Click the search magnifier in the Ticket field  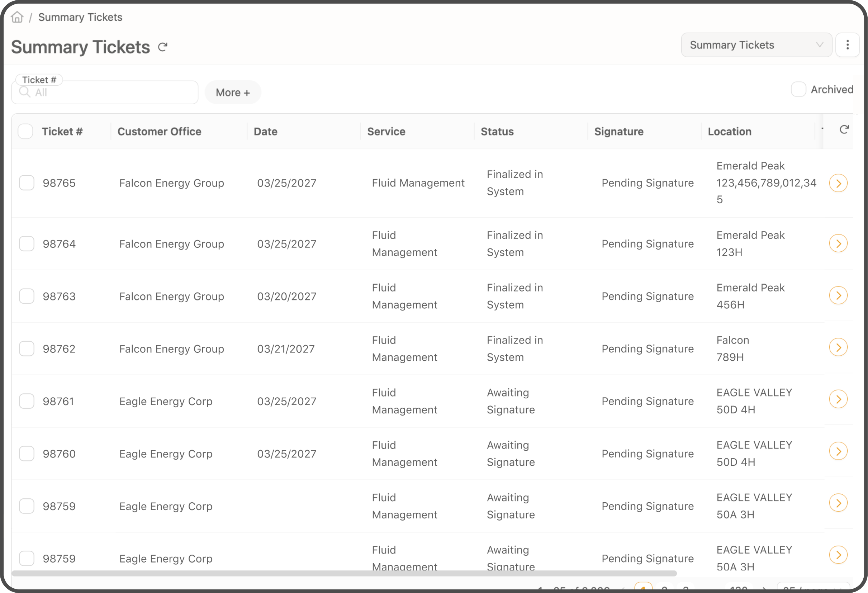(x=25, y=92)
